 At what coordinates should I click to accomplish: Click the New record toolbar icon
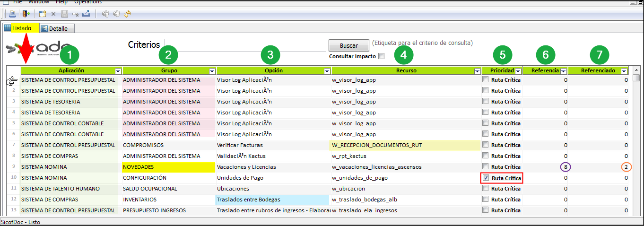[43, 14]
